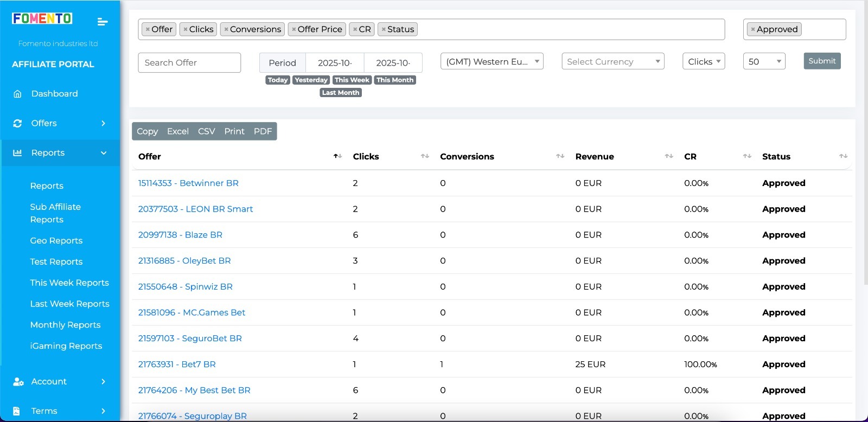The image size is (868, 422).
Task: Open the page size dropdown showing 50
Action: [x=764, y=62]
